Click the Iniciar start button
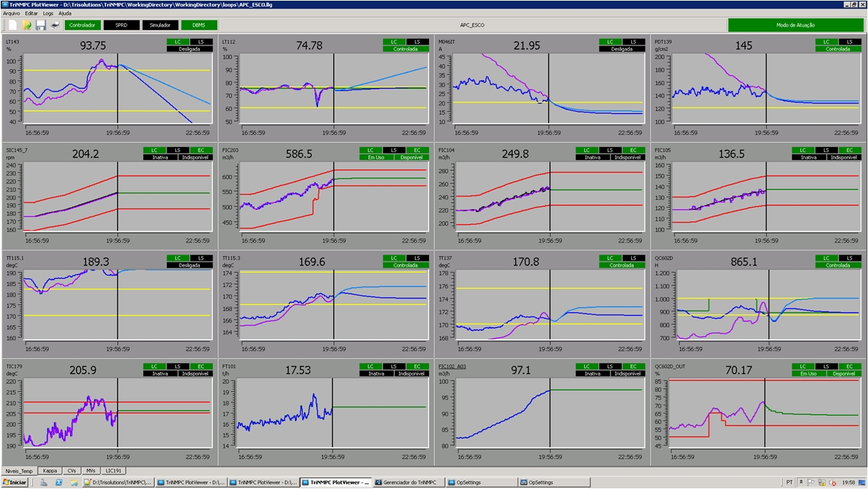This screenshot has width=868, height=489. (15, 482)
